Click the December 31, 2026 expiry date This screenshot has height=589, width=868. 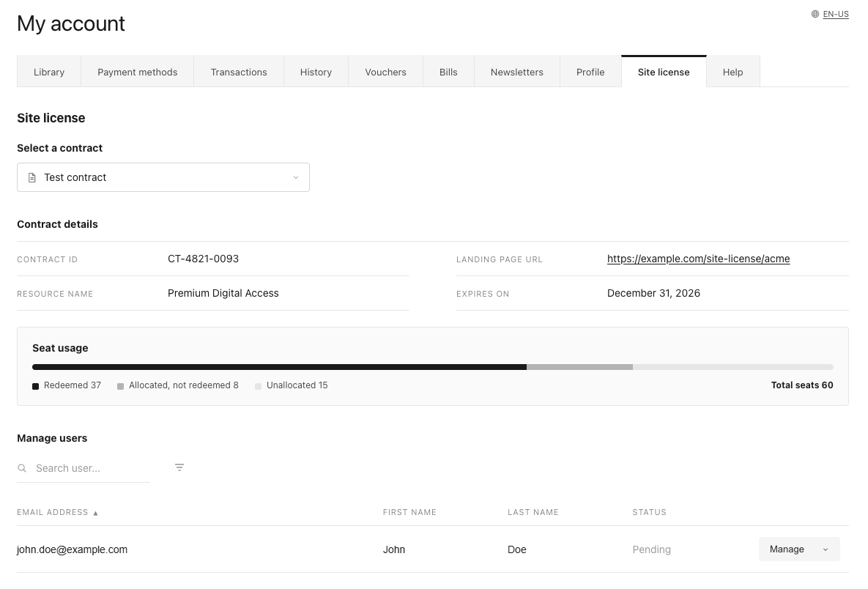[x=654, y=293]
